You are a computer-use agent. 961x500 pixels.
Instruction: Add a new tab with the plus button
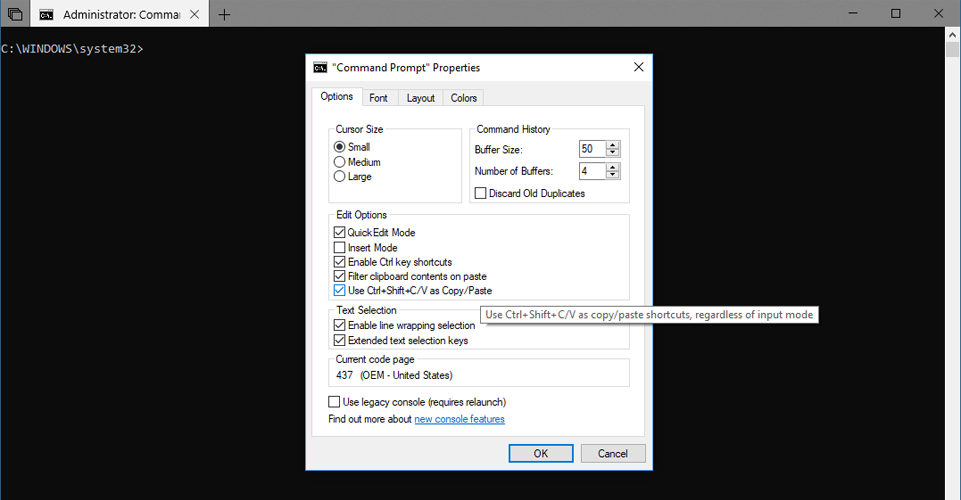coord(224,15)
